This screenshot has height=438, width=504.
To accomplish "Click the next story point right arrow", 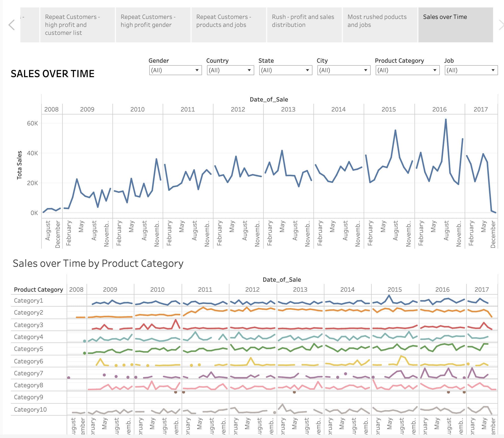I will pos(501,25).
